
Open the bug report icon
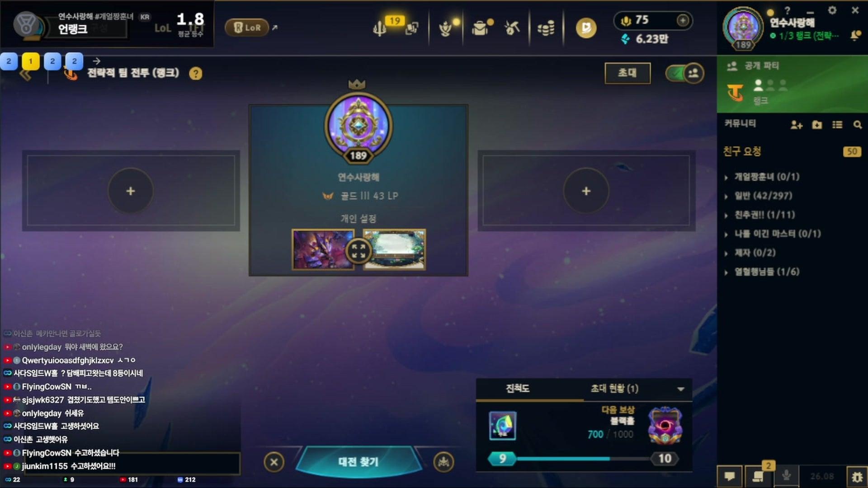pyautogui.click(x=857, y=476)
